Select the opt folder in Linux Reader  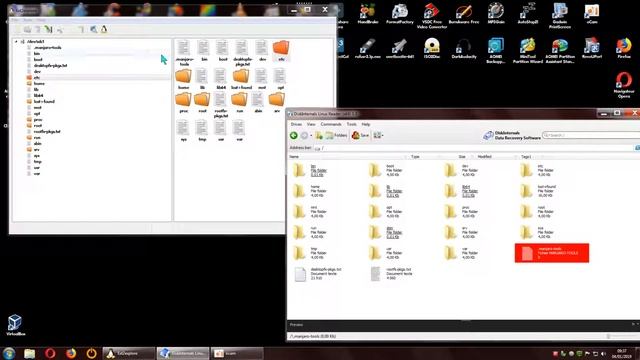pos(385,211)
